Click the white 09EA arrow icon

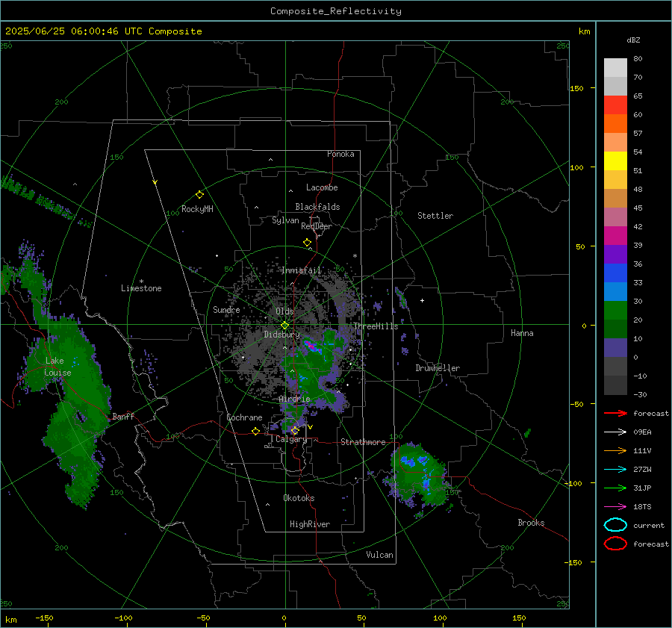(x=615, y=432)
